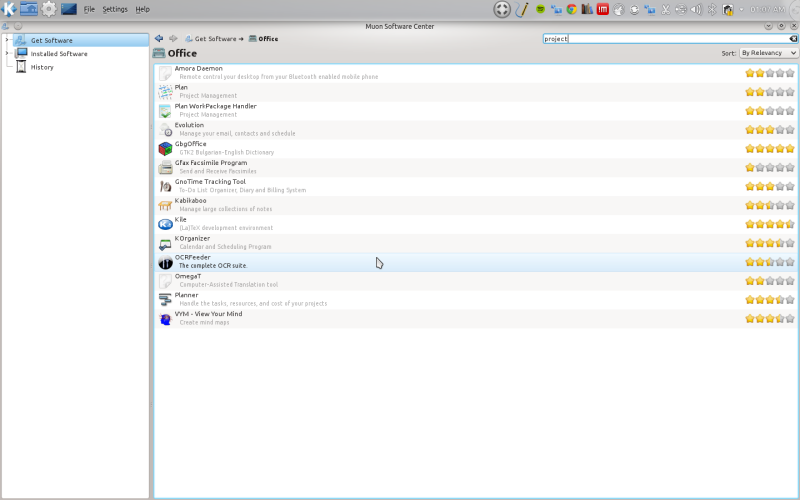Expand the Get Software tree node
The width and height of the screenshot is (800, 500).
point(7,40)
